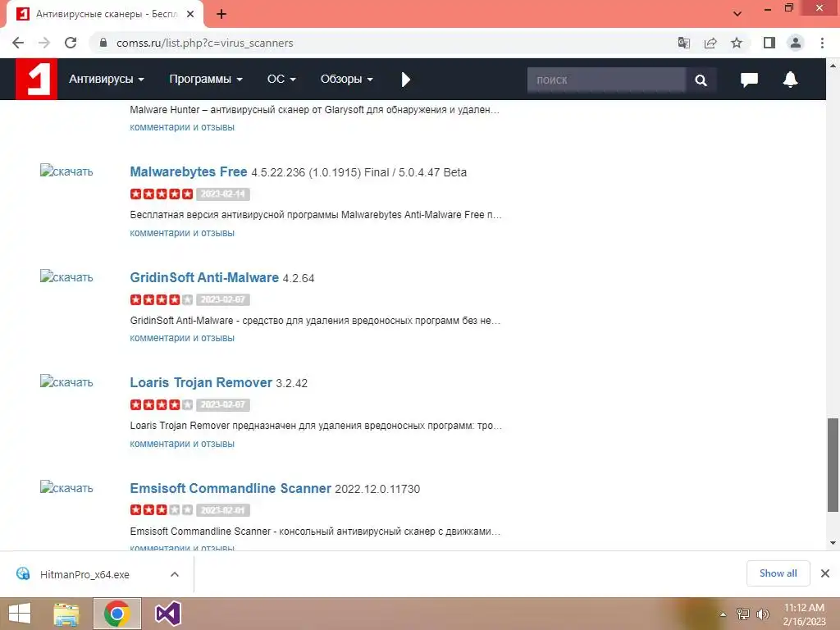Image resolution: width=840 pixels, height=630 pixels.
Task: Close the Антивирусные сканеры tab
Action: (190, 14)
